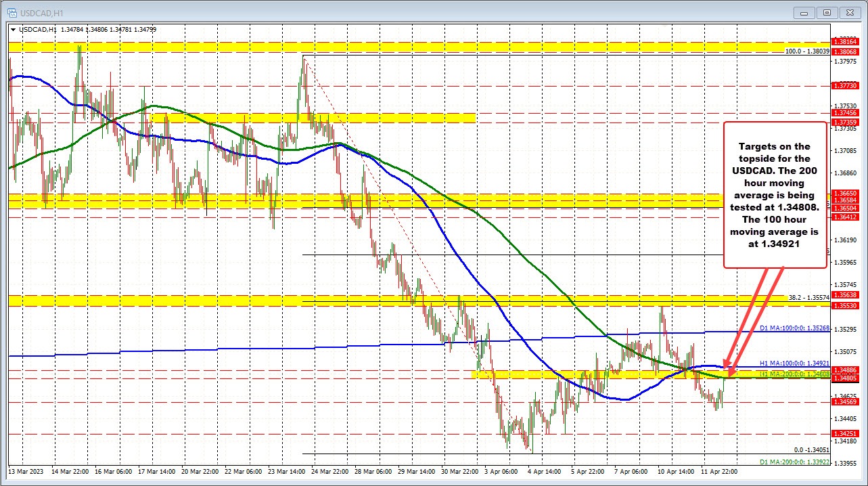Click the 1.34886 red price label
The width and height of the screenshot is (868, 486).
(846, 370)
